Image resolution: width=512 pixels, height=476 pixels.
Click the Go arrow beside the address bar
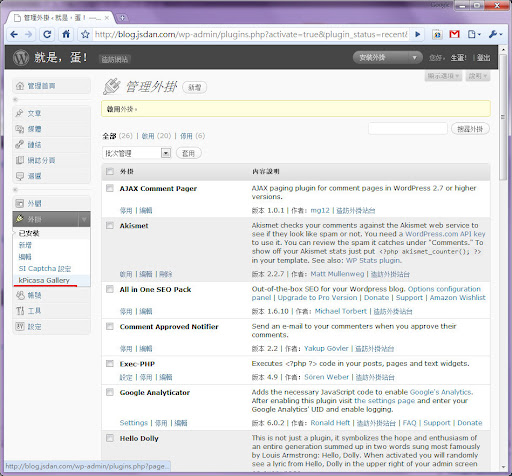(x=418, y=34)
